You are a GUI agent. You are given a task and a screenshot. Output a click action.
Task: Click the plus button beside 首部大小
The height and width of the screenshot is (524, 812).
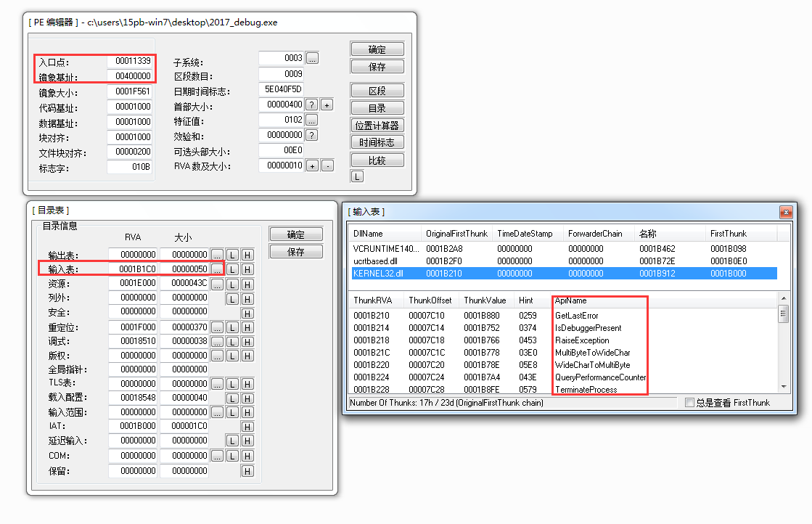pos(327,105)
